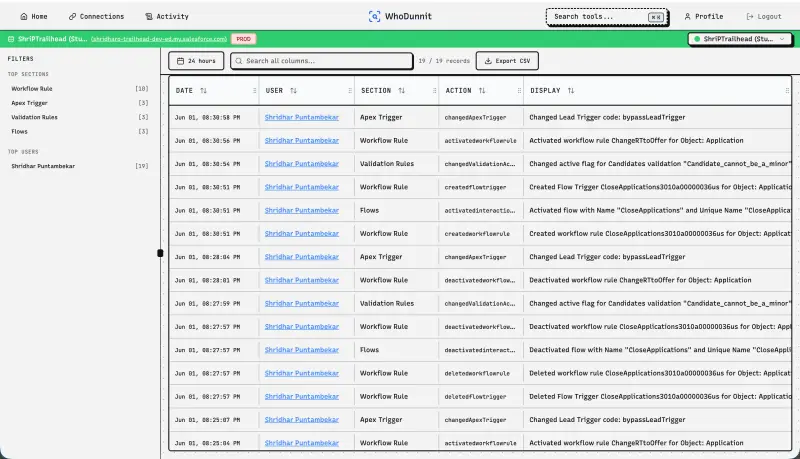This screenshot has height=459, width=800.
Task: Click the PROD environment badge
Action: click(x=243, y=39)
